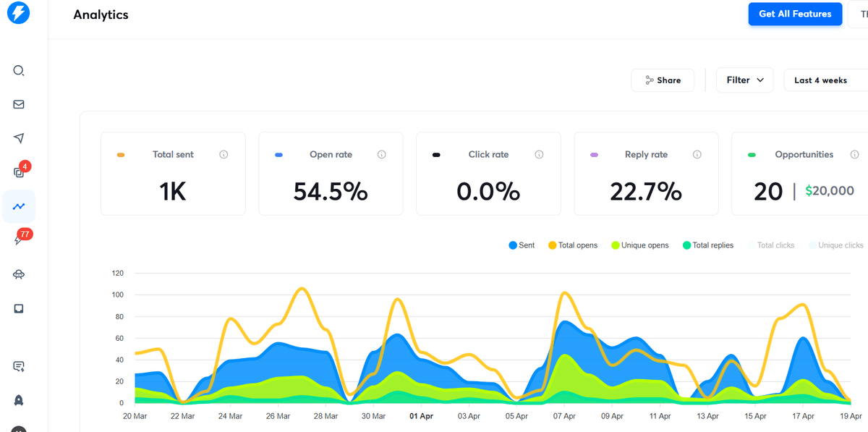
Task: Open the copy icon with badge 4
Action: point(19,171)
